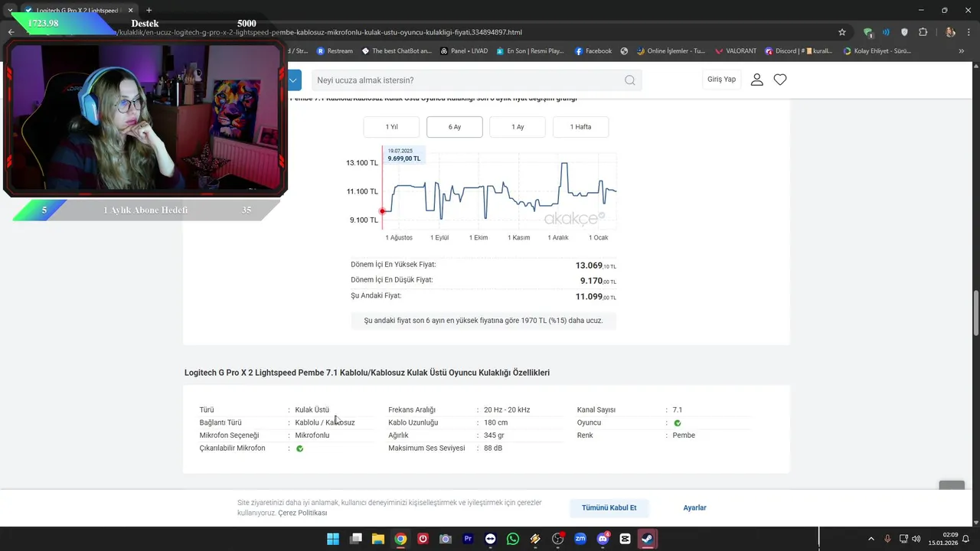Open the Discord bookmark
Screen dimensions: 980x551
[799, 51]
